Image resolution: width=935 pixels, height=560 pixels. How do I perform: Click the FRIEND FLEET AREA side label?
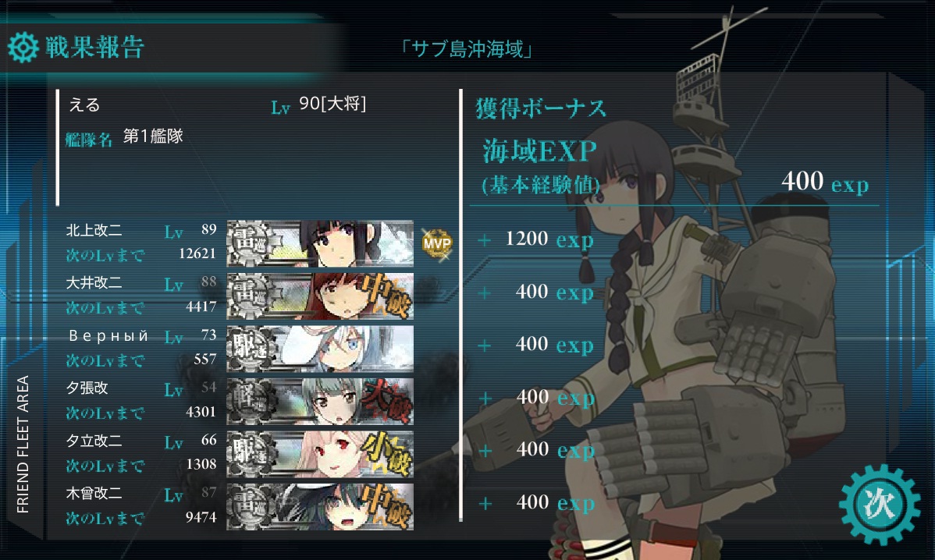point(23,445)
